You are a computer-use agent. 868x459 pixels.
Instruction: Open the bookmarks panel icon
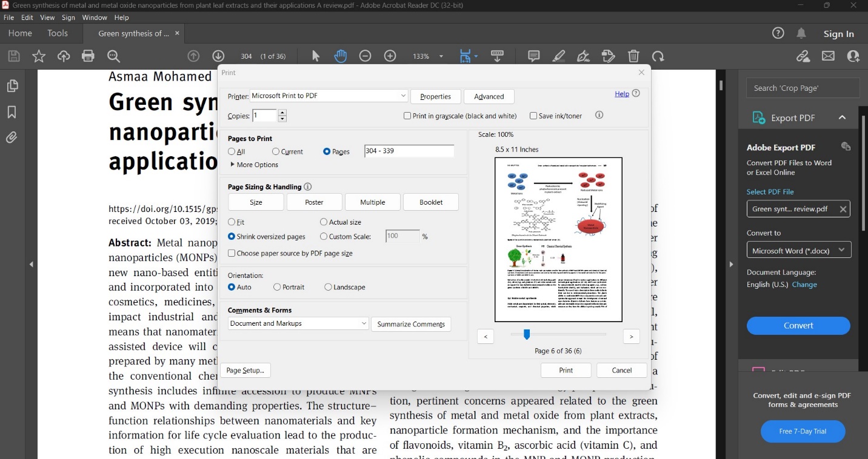12,112
